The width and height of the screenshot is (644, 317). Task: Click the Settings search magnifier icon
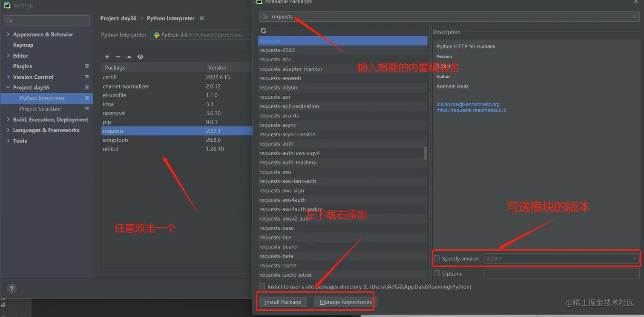9,20
